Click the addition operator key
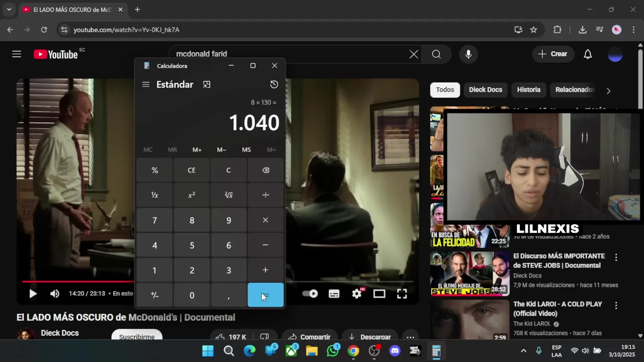644x362 pixels. [x=266, y=270]
